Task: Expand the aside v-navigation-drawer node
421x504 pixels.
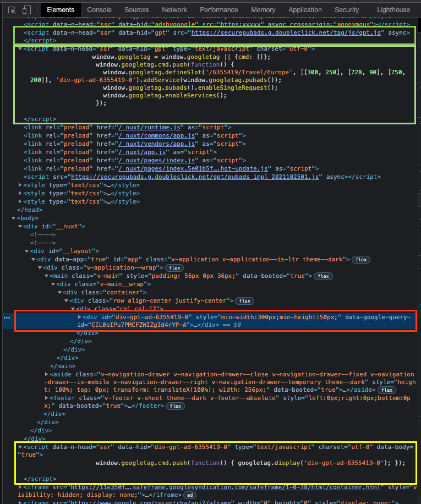Action: pyautogui.click(x=47, y=375)
